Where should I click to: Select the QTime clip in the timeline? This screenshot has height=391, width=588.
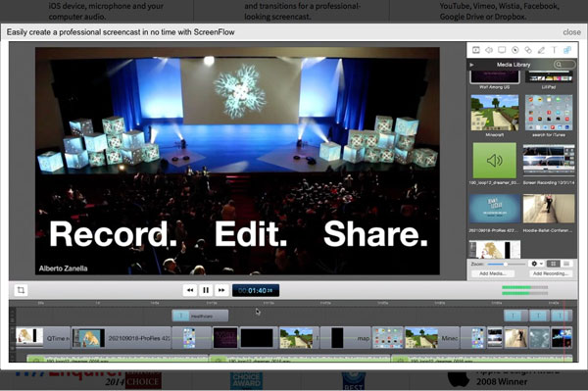click(x=43, y=338)
